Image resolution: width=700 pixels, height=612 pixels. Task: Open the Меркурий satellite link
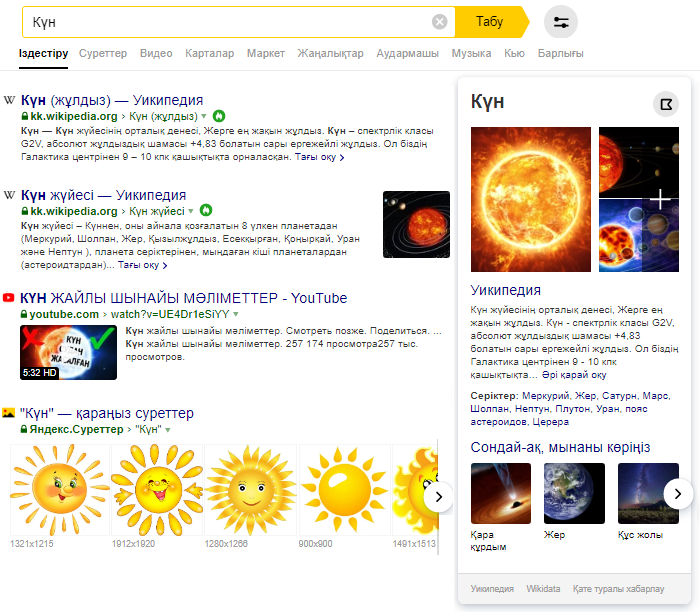pos(546,396)
